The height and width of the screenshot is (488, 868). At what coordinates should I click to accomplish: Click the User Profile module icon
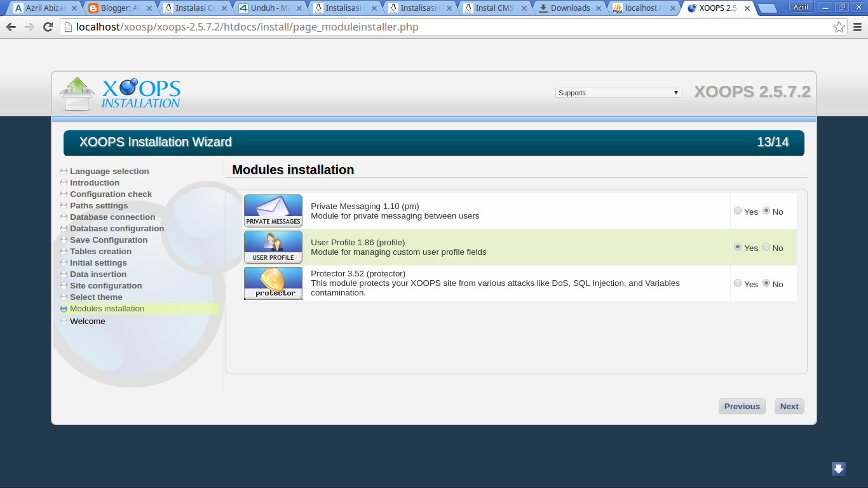coord(273,247)
